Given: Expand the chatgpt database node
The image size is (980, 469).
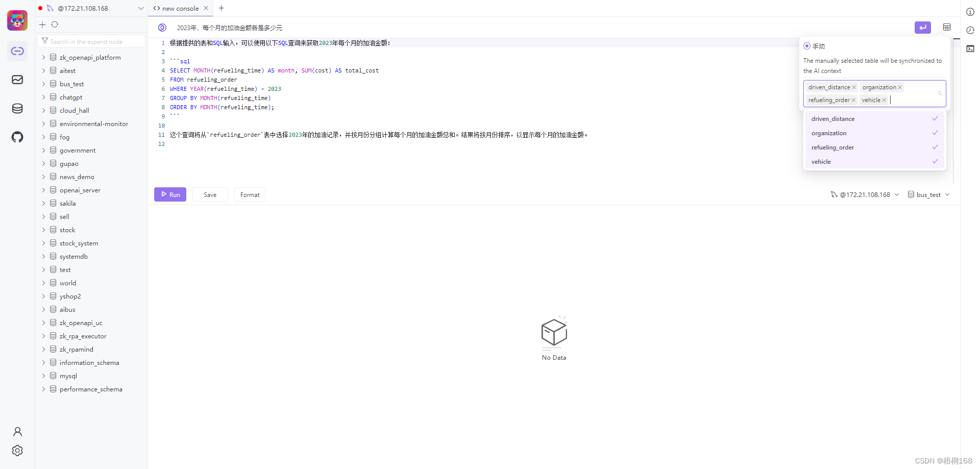Looking at the screenshot, I should (x=43, y=97).
